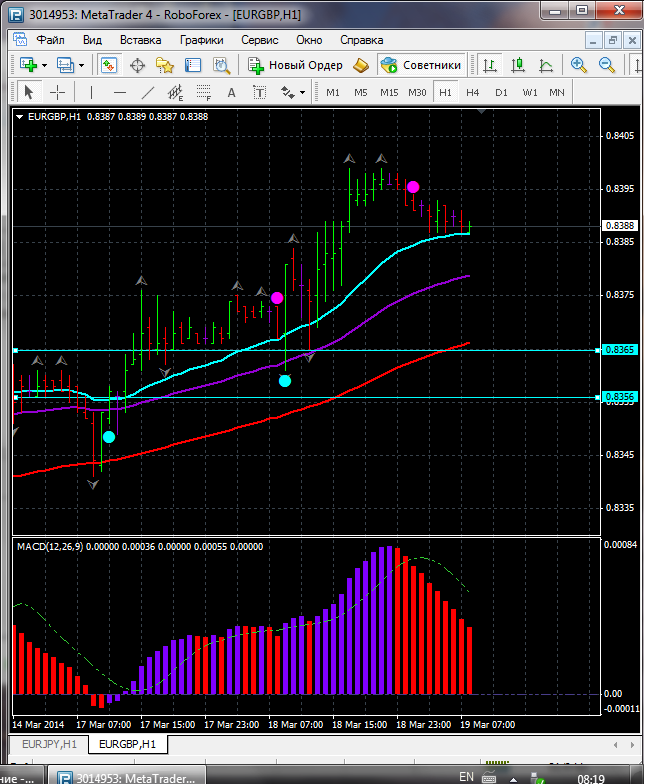Screen dimensions: 650x784
Task: Switch to D1 timeframe
Action: pos(501,92)
